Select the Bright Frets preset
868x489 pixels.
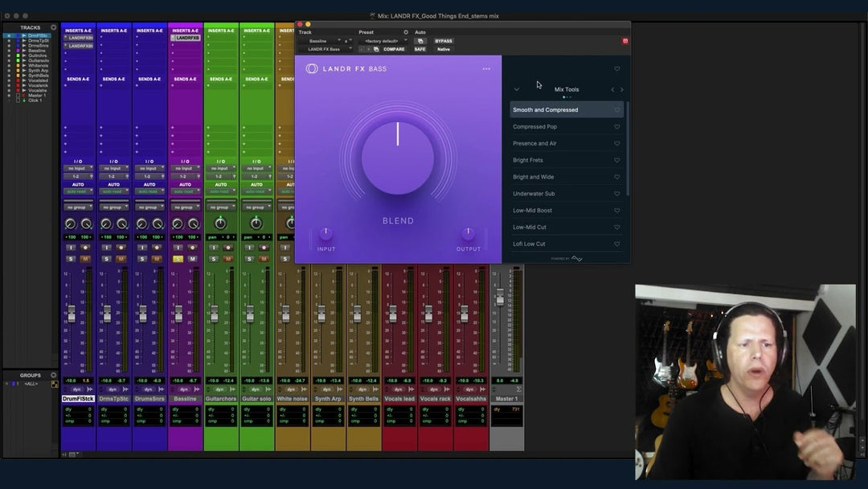pyautogui.click(x=567, y=160)
